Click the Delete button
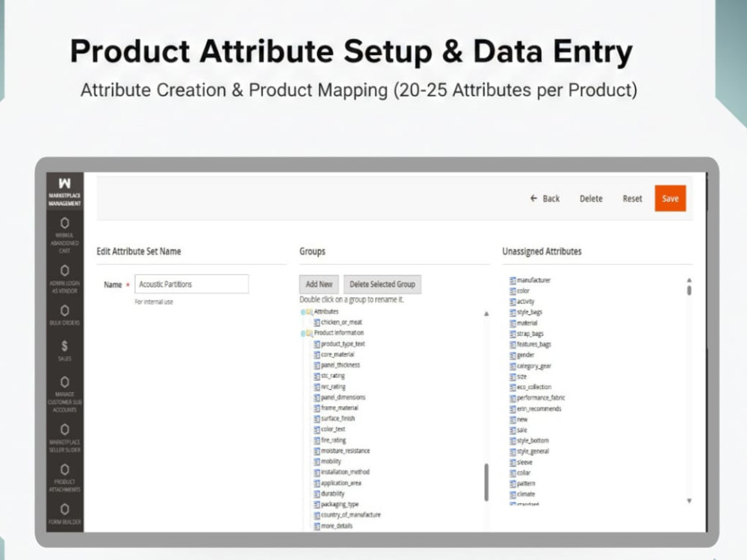The height and width of the screenshot is (560, 747). pyautogui.click(x=591, y=199)
